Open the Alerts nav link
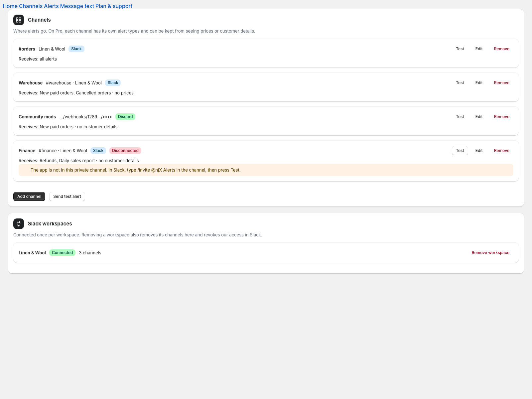 (51, 6)
